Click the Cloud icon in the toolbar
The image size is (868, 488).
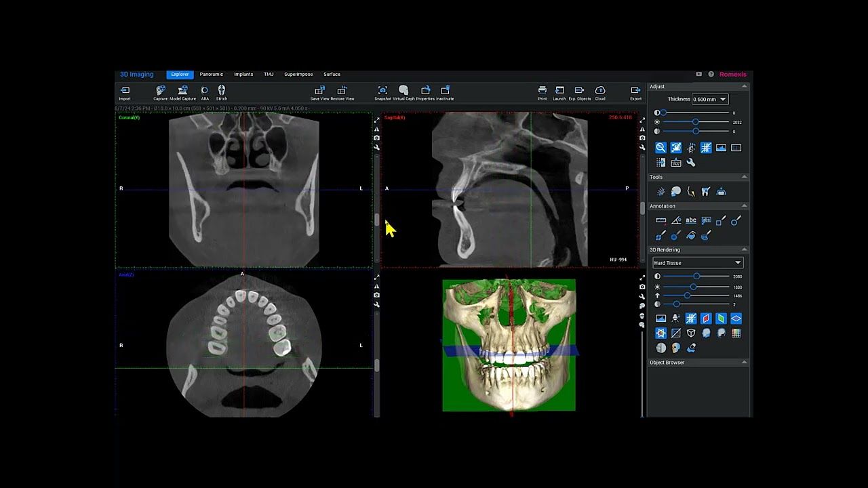click(600, 91)
